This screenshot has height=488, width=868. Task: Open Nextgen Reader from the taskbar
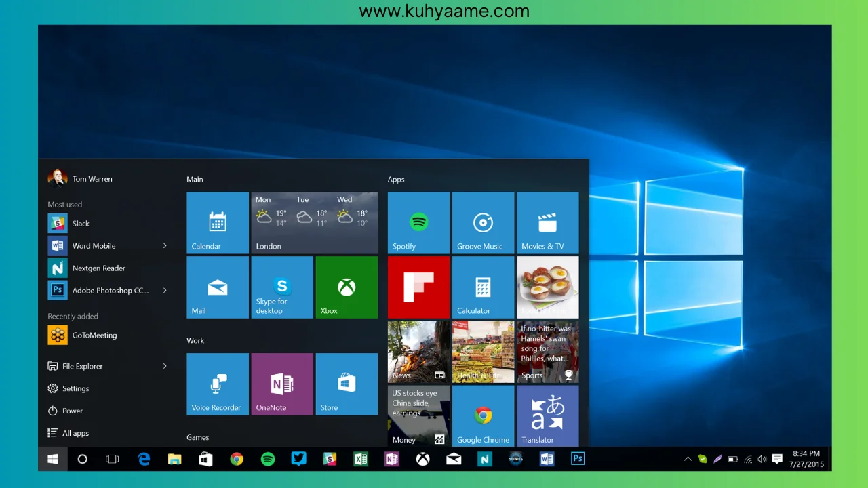(x=485, y=459)
